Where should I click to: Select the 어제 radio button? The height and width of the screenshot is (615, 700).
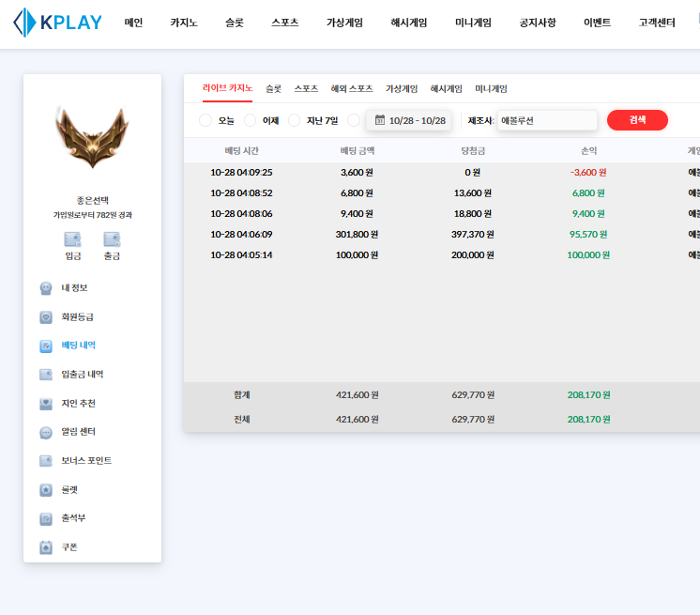pos(251,120)
